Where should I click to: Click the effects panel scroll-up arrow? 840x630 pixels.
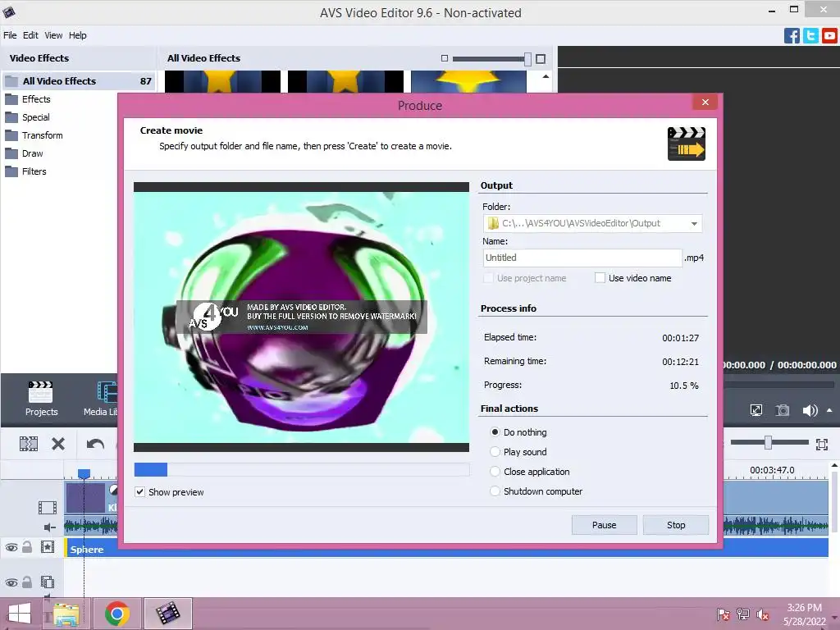(x=546, y=76)
